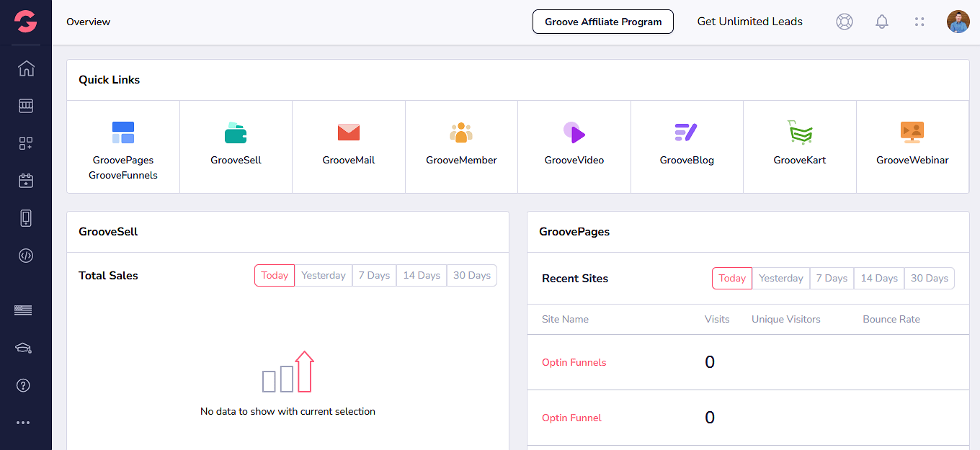Open the lifebuoy support icon
Viewport: 980px width, 450px height.
845,22
